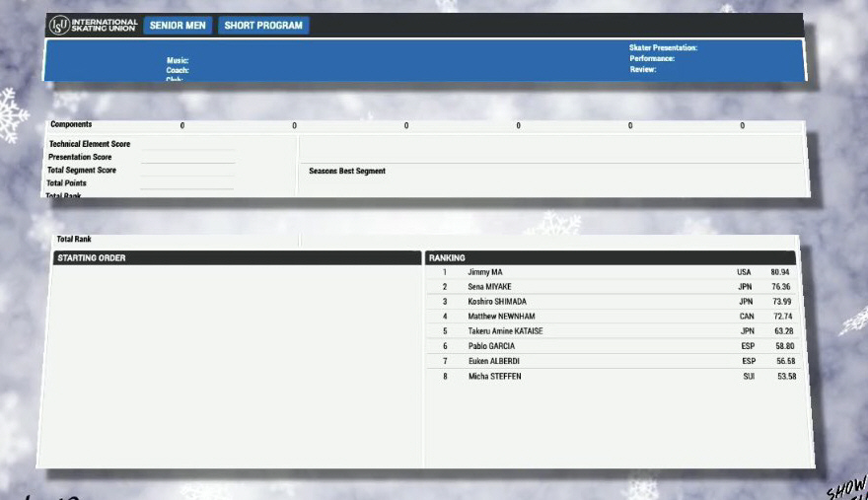
Task: Click the Music: label
Action: [178, 60]
